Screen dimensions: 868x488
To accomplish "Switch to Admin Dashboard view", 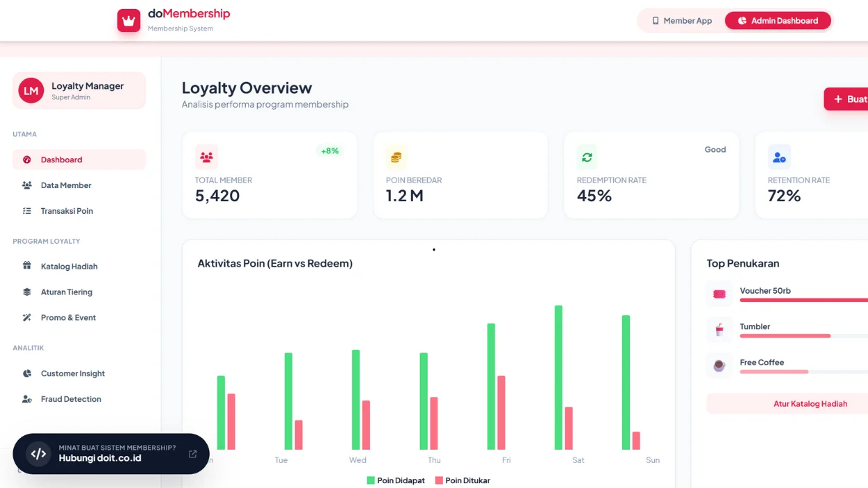I will (x=777, y=21).
